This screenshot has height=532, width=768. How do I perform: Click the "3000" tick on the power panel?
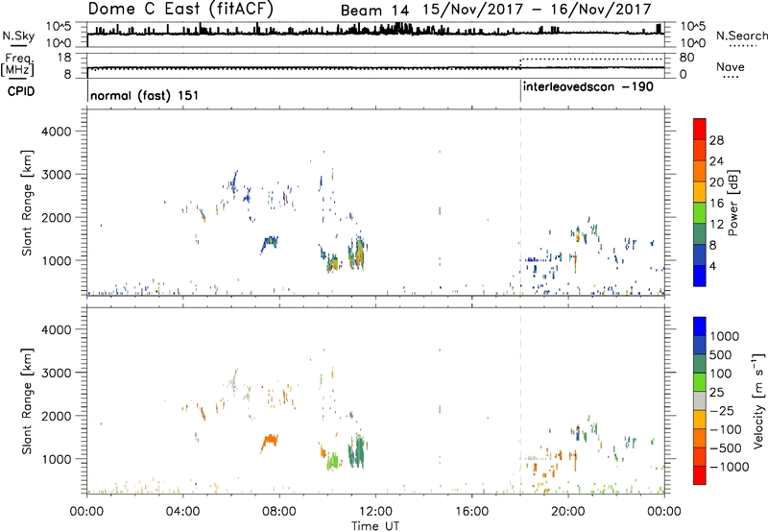(x=56, y=175)
